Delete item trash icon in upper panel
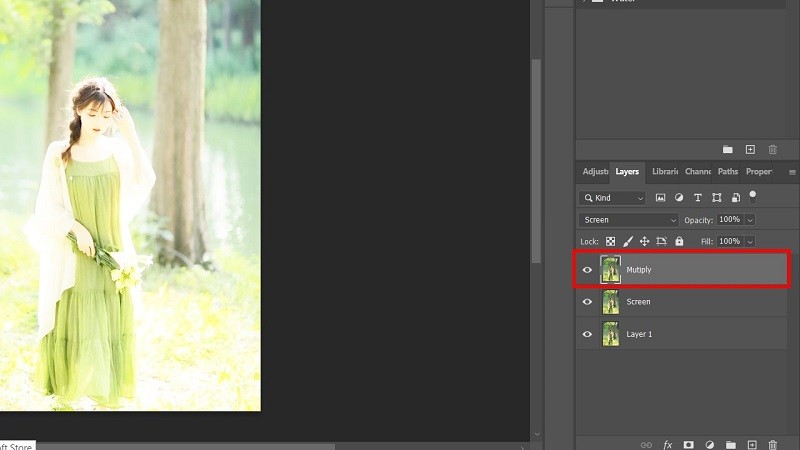Screen dimensions: 800x450 [773, 149]
